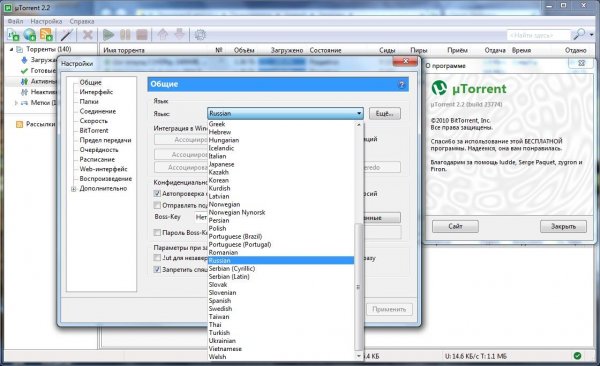Viewport: 600px width, 366px height.
Task: Select Web-интерфейс in settings tree
Action: point(103,169)
